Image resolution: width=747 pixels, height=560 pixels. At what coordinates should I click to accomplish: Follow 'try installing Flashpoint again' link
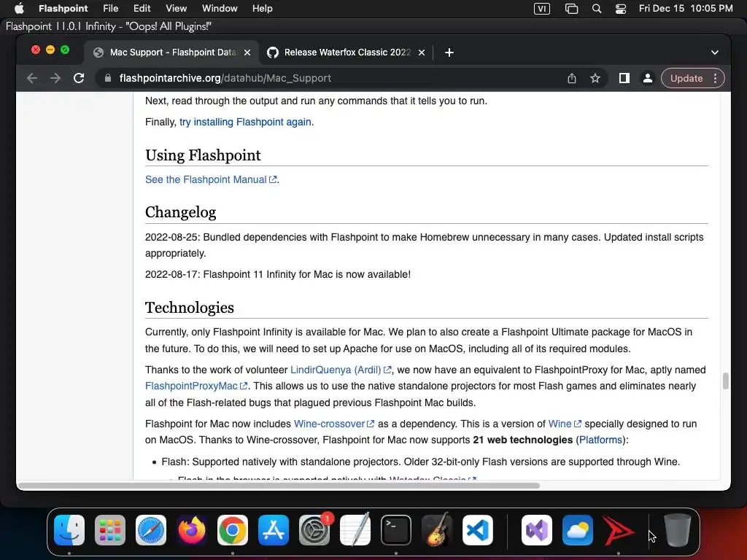point(245,122)
